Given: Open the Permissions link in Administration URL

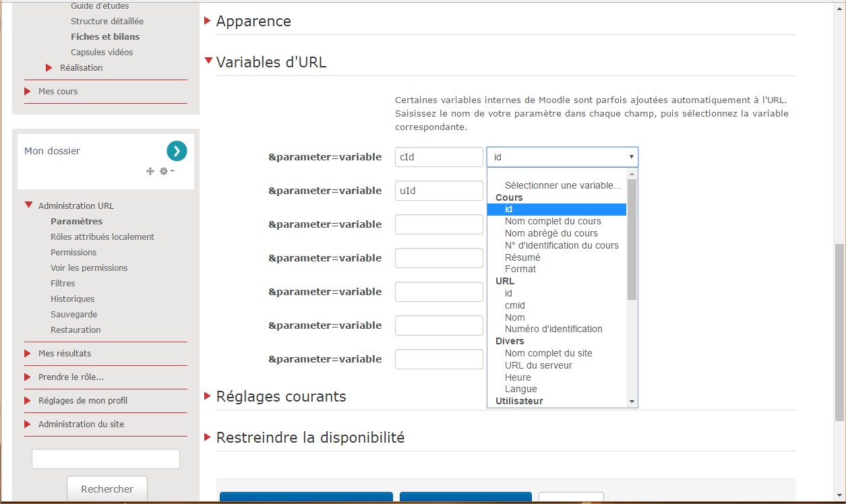Looking at the screenshot, I should click(x=73, y=252).
